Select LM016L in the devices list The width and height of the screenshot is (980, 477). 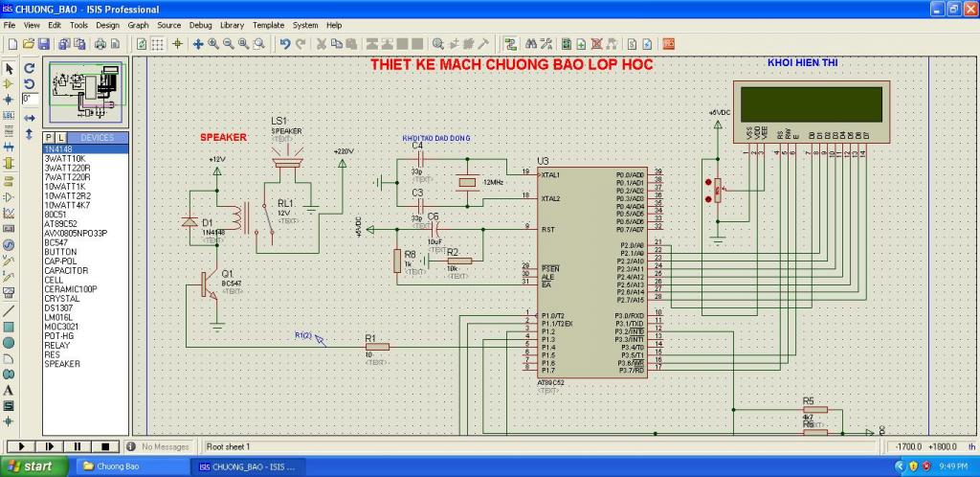pos(59,317)
